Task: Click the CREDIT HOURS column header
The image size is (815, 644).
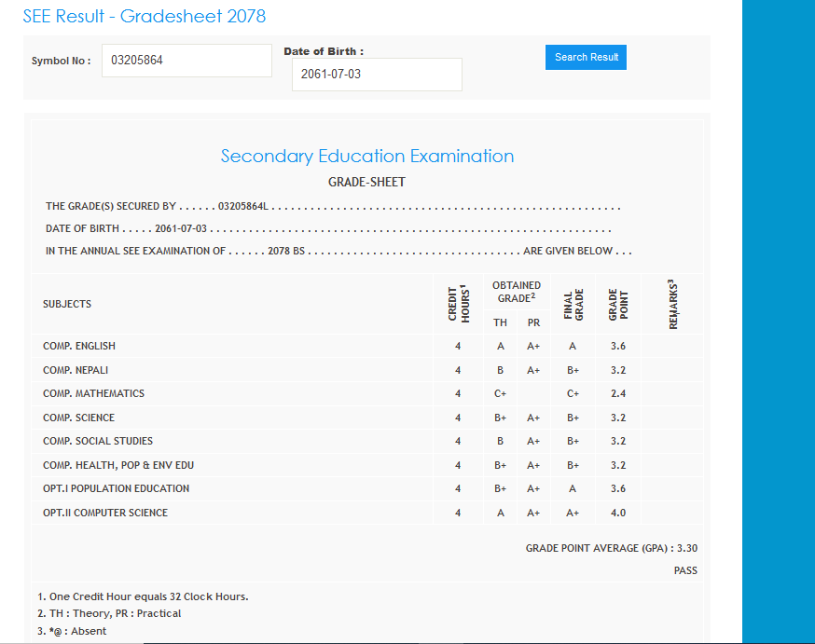Action: (x=458, y=304)
